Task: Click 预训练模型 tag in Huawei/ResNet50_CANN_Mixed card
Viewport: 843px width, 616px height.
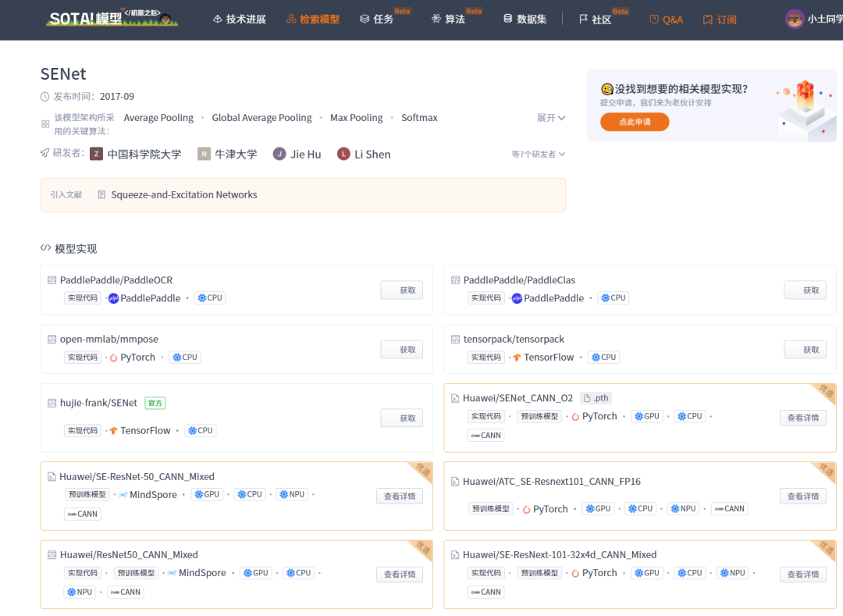Action: [136, 573]
